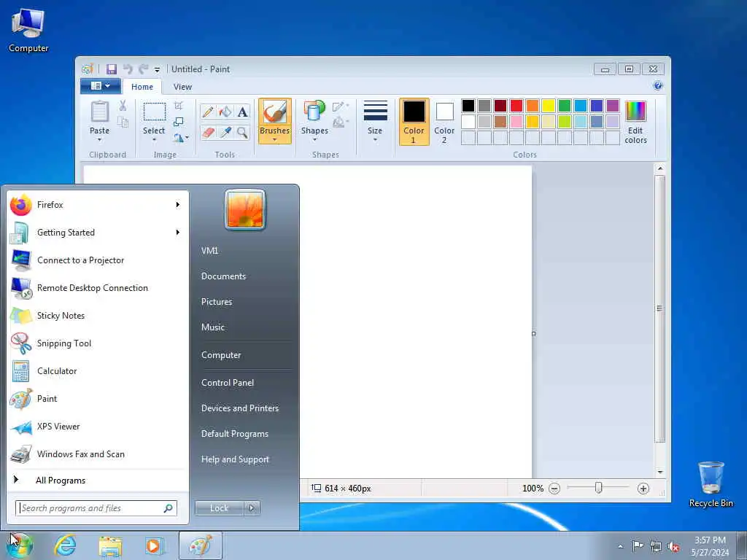Pick the red color swatch
747x560 pixels.
pyautogui.click(x=516, y=106)
